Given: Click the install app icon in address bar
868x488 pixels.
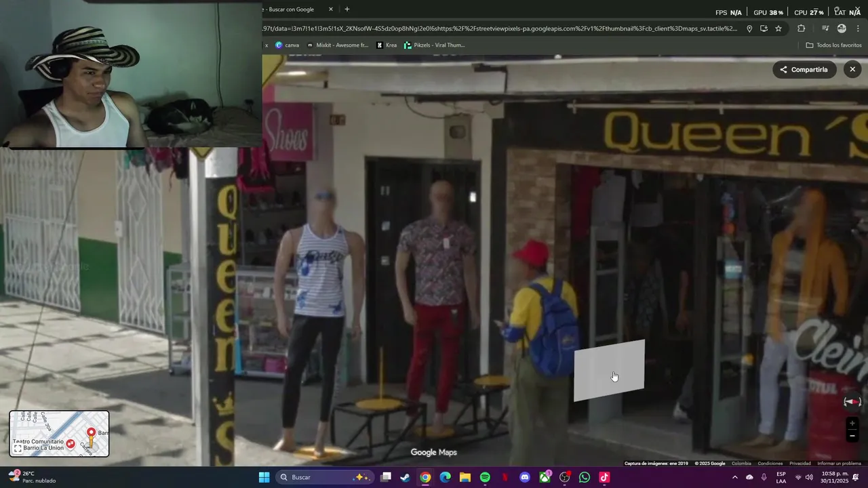Looking at the screenshot, I should point(764,28).
